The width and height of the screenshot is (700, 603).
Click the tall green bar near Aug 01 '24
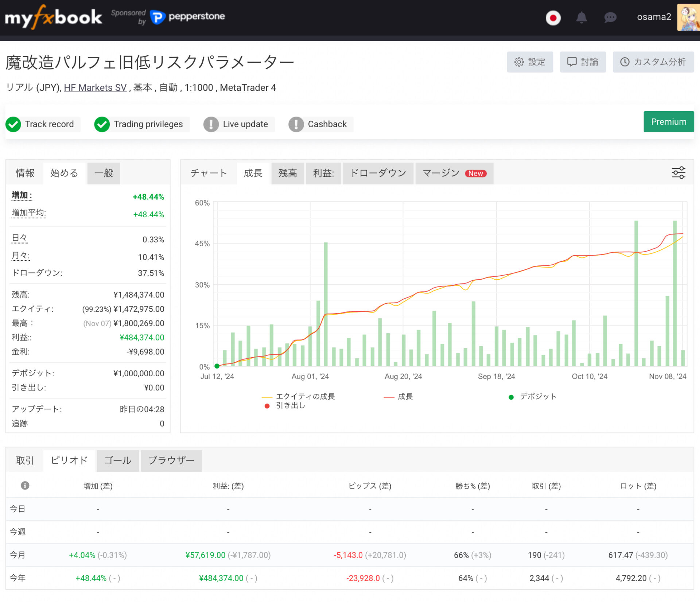coord(326,304)
